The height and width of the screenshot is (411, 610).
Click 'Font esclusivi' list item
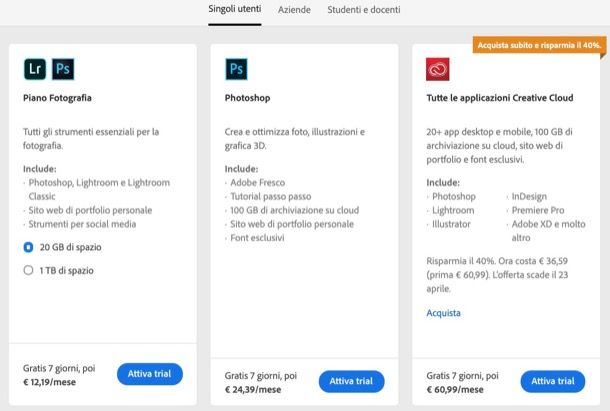[x=257, y=238]
